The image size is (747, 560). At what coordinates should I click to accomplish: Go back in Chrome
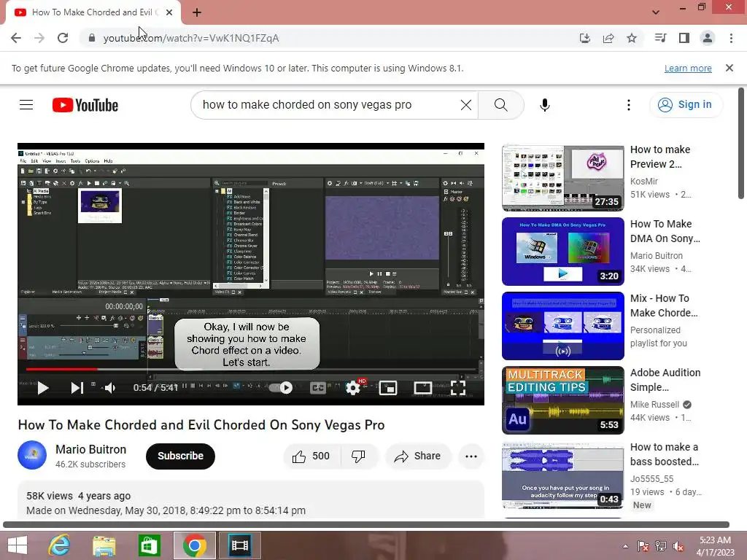(16, 38)
